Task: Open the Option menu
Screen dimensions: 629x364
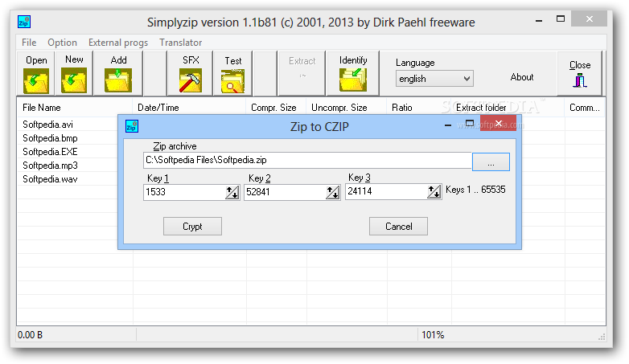Action: point(62,43)
